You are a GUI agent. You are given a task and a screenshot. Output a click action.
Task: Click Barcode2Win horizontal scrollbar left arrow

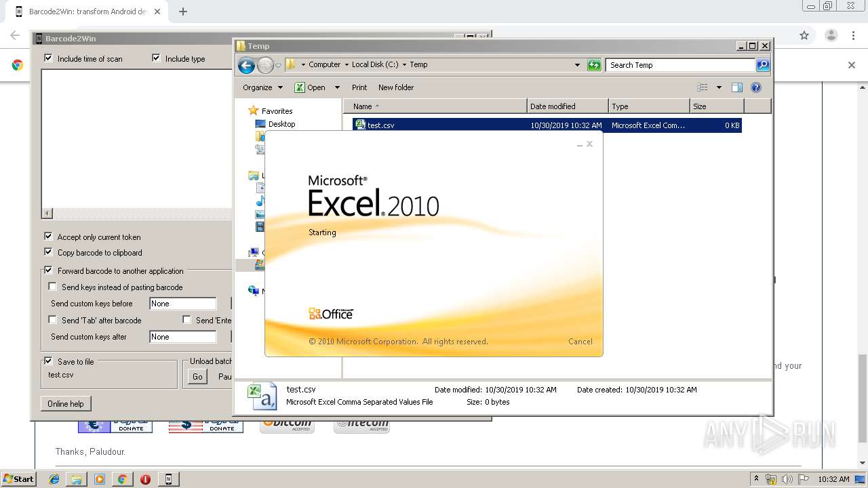[47, 213]
